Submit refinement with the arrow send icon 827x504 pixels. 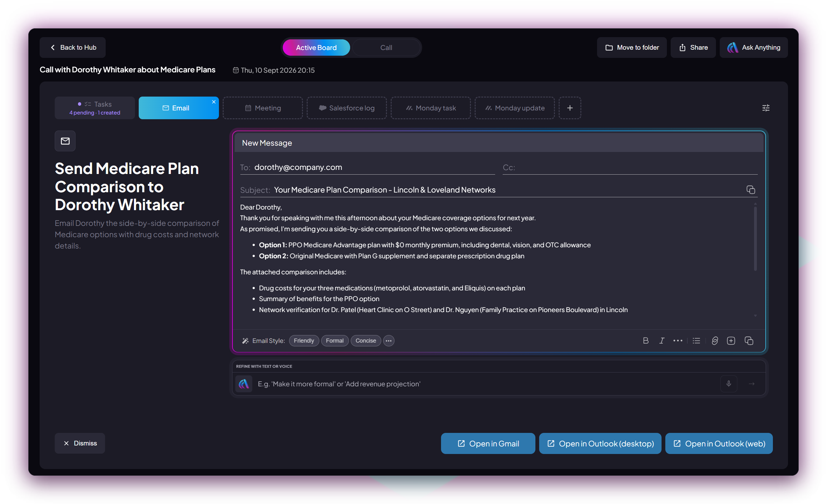point(752,384)
